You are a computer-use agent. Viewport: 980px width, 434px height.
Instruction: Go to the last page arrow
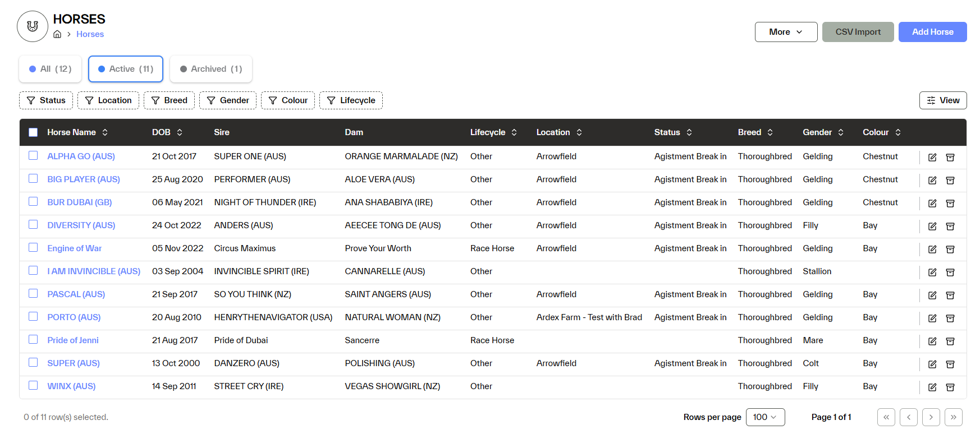pyautogui.click(x=953, y=417)
